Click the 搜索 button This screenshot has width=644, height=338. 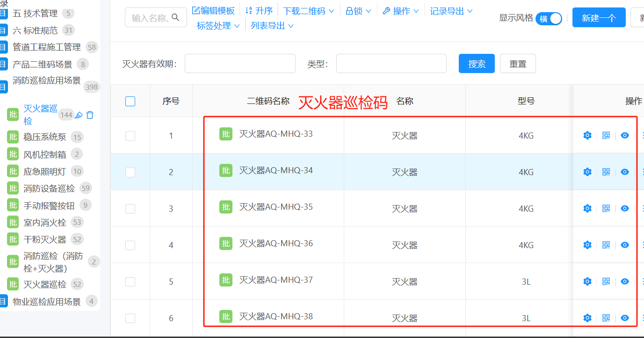tap(476, 63)
